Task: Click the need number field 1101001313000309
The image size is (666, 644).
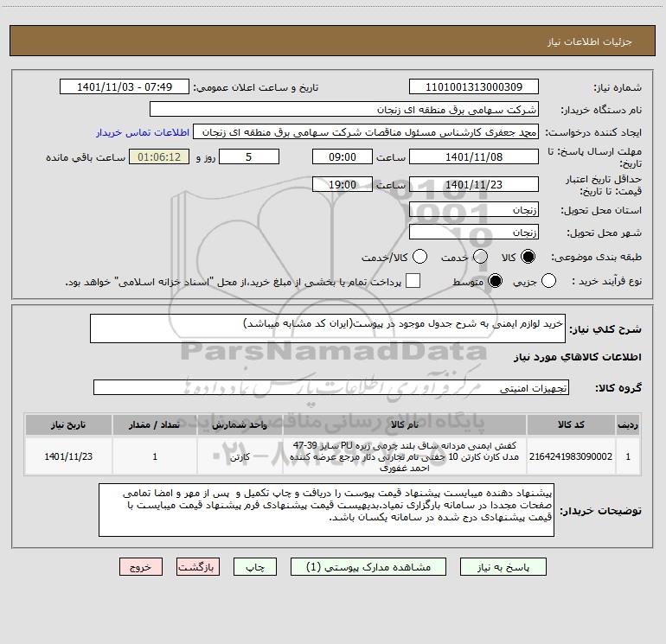Action: tap(474, 87)
